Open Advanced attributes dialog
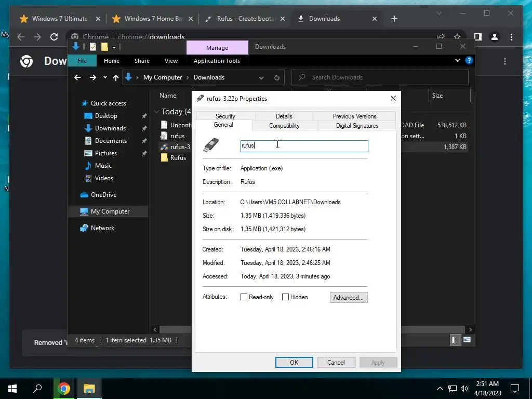 tap(349, 298)
